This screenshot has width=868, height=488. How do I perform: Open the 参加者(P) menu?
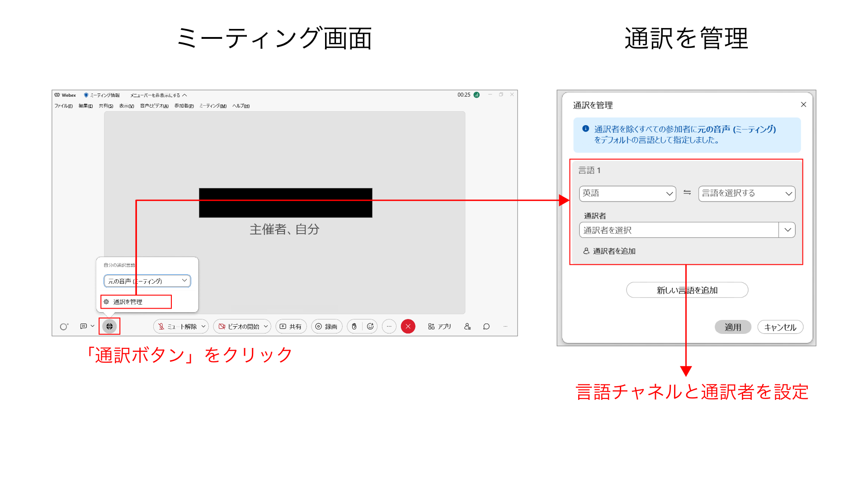point(184,106)
